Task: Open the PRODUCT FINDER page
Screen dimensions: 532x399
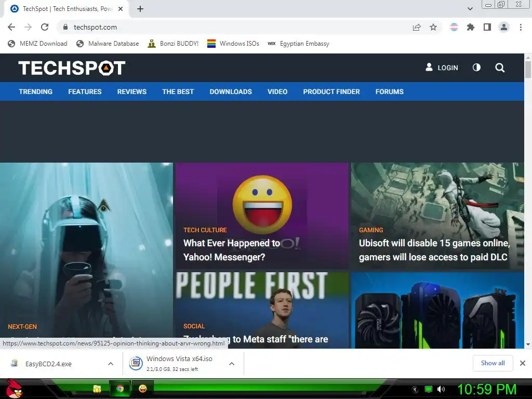Action: click(331, 91)
